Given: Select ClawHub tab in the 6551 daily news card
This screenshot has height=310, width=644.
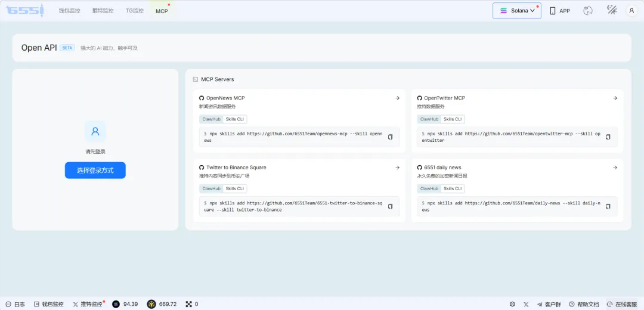Looking at the screenshot, I should pyautogui.click(x=429, y=189).
